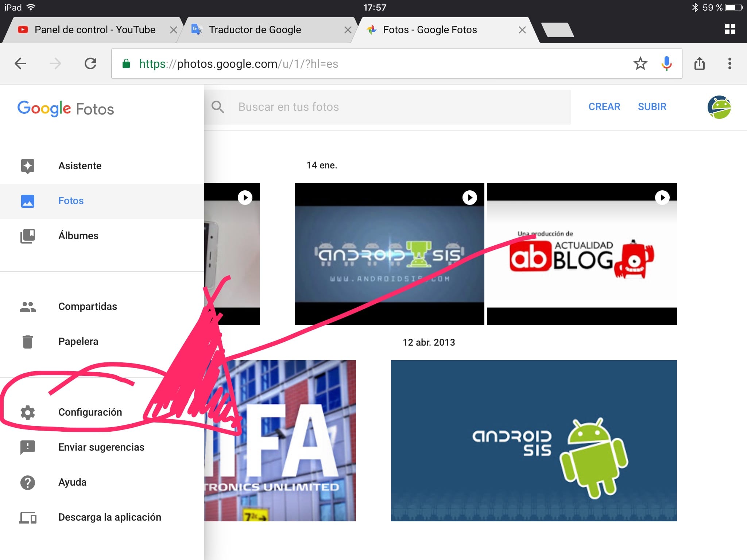This screenshot has width=747, height=560.
Task: Play the Androidsis video via play badge
Action: [x=470, y=198]
